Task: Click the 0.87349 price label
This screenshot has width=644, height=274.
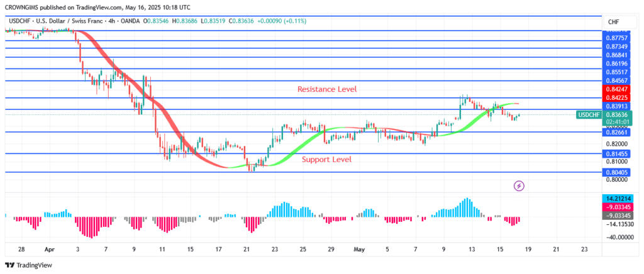Action: click(618, 47)
